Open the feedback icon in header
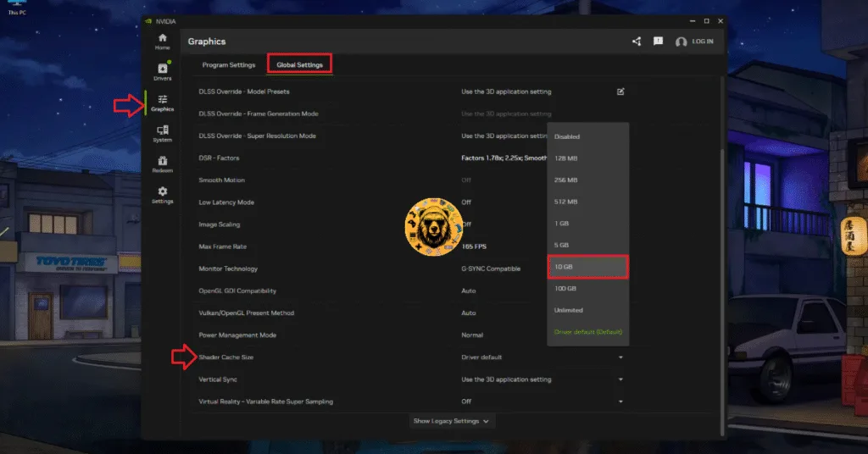The image size is (868, 454). point(658,42)
